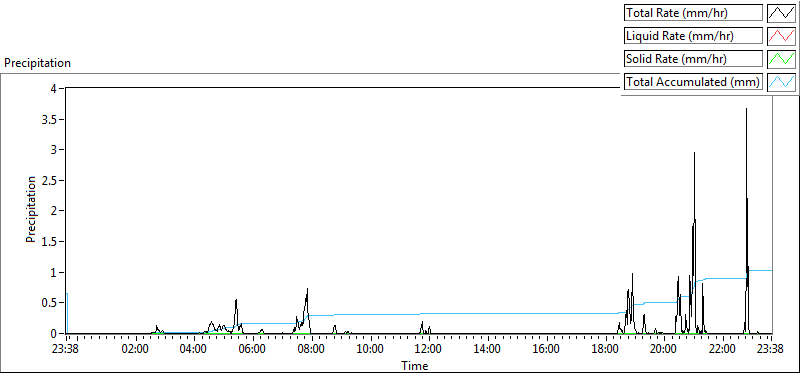Click the Total Accumulated blue line icon
800x373 pixels.
(x=782, y=81)
